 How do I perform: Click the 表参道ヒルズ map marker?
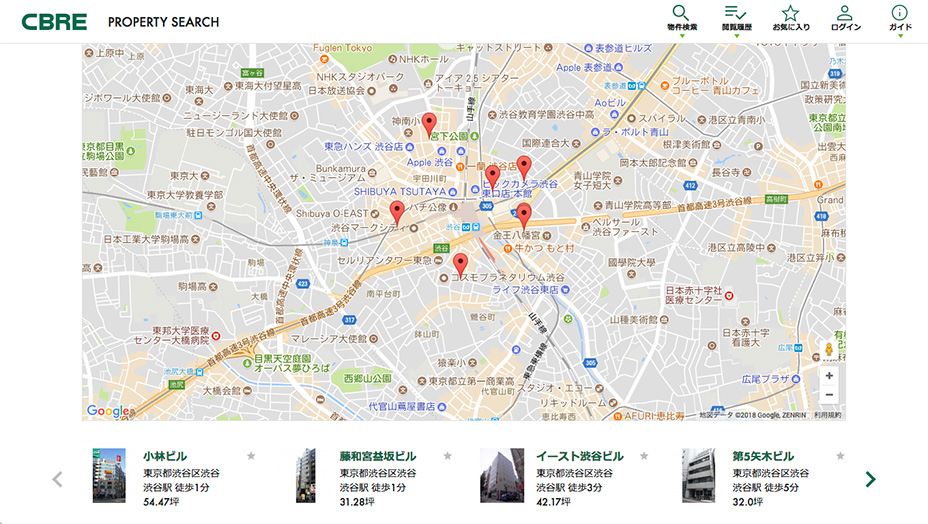tap(588, 48)
